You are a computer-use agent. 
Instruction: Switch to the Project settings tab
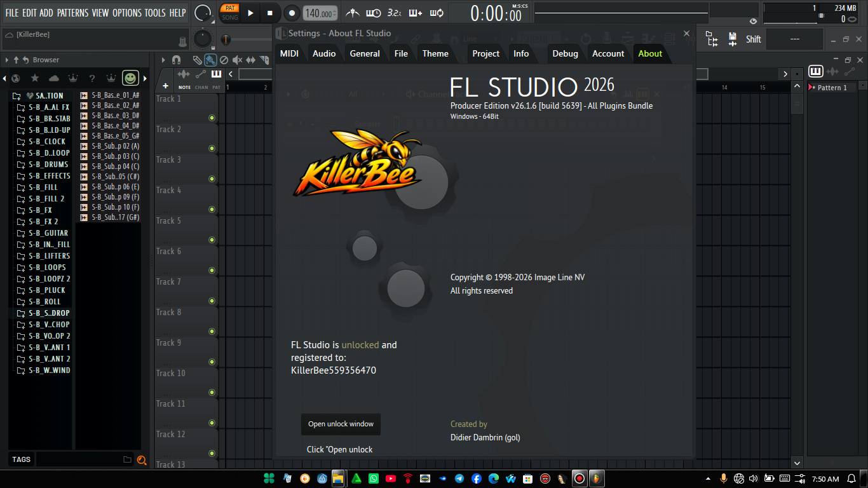(x=485, y=53)
